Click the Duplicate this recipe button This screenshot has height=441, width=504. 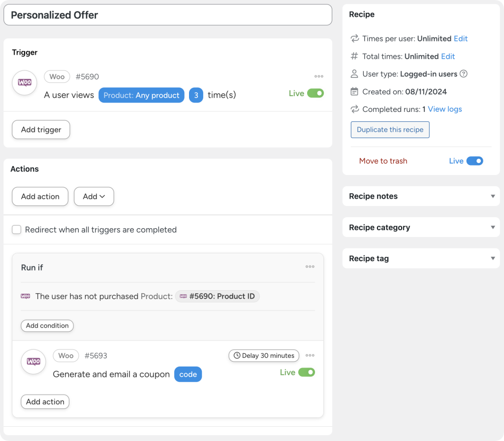390,129
